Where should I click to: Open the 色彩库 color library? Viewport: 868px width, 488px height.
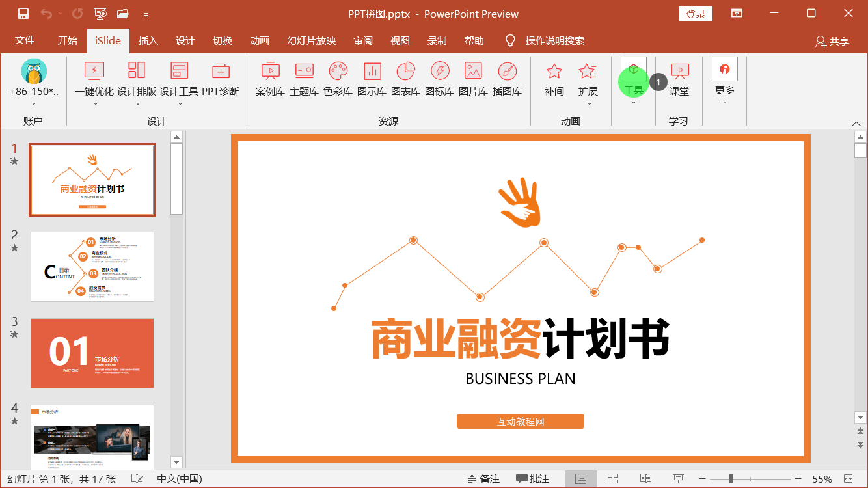click(338, 78)
